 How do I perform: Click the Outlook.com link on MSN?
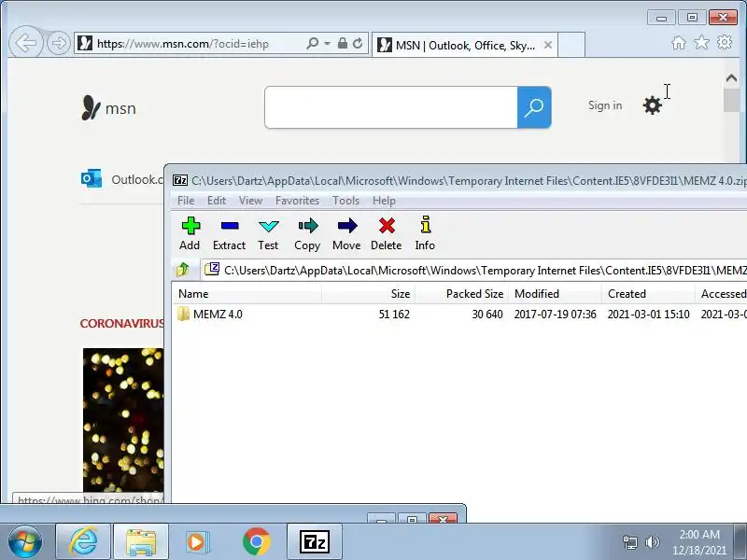pyautogui.click(x=122, y=179)
